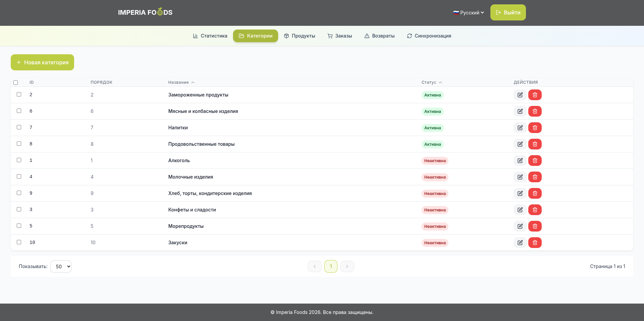Delete the Закуски category
Screen dimensions: 644x321
(x=535, y=243)
